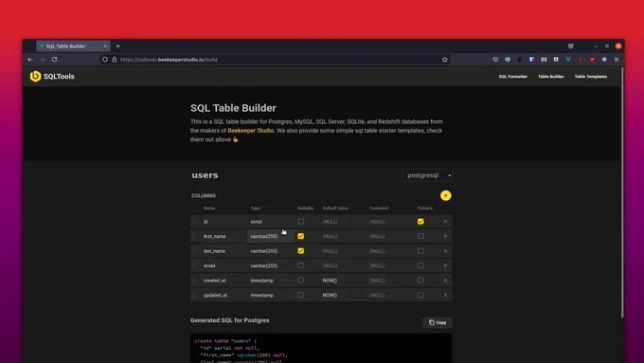Open the Pocket icon in title bar

pos(570,46)
